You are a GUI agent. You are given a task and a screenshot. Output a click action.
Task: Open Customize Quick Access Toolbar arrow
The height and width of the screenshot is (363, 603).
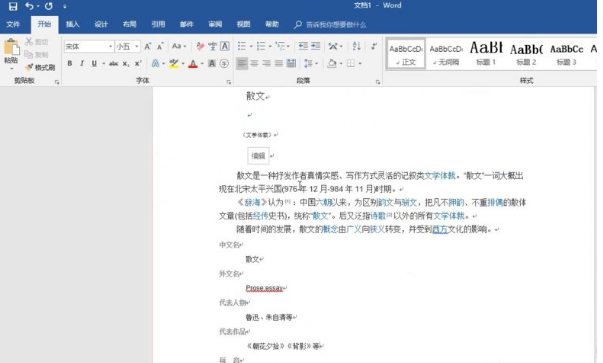pyautogui.click(x=65, y=7)
